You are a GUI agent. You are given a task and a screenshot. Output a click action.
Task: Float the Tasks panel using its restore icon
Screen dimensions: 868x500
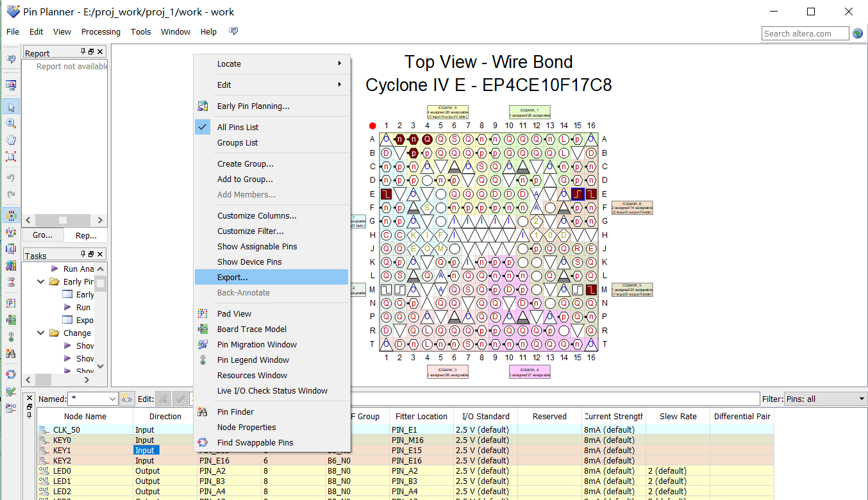91,254
